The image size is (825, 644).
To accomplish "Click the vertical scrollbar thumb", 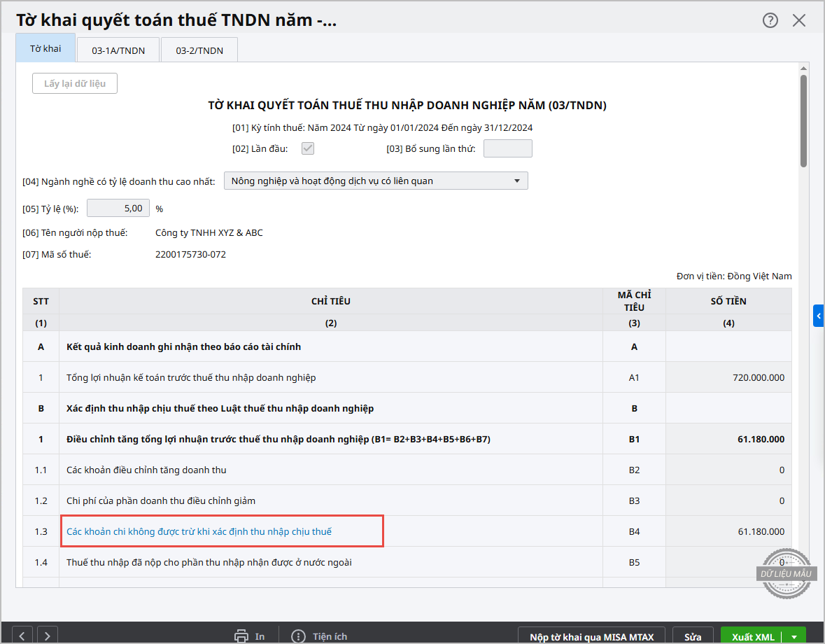I will [803, 119].
